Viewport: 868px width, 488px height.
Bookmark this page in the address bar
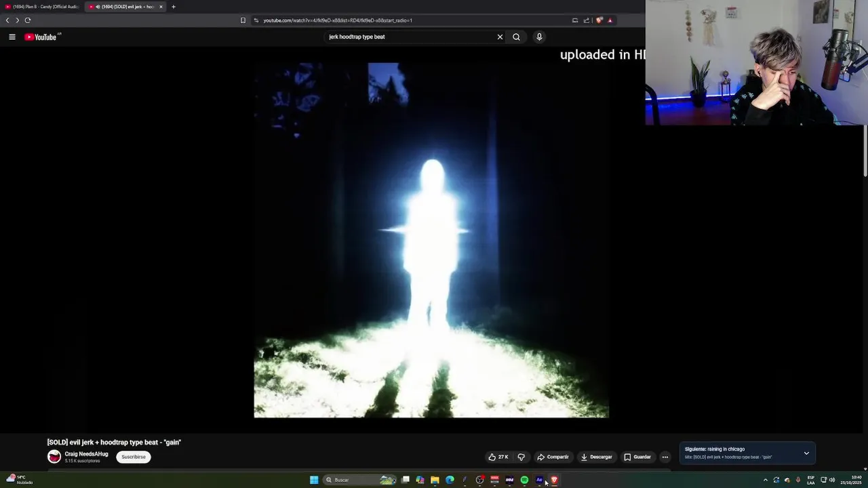tap(243, 20)
